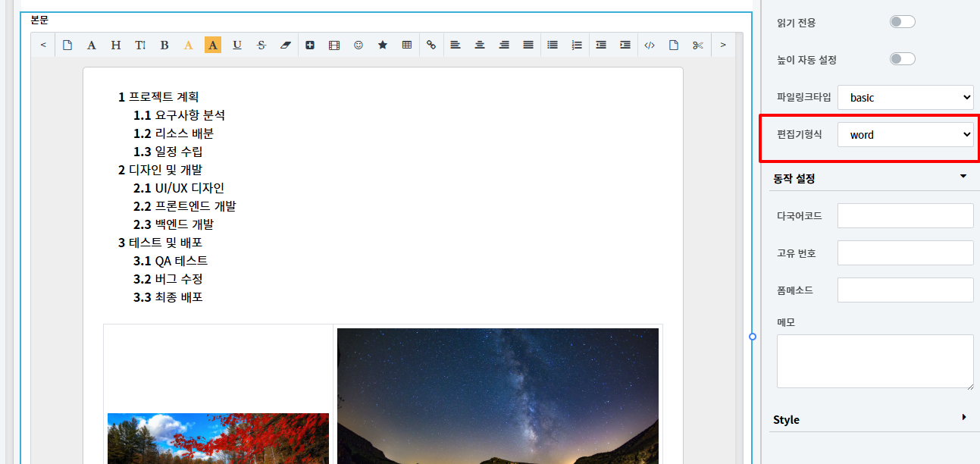Click the insert image plus icon
Viewport: 980px width, 464px height.
310,45
